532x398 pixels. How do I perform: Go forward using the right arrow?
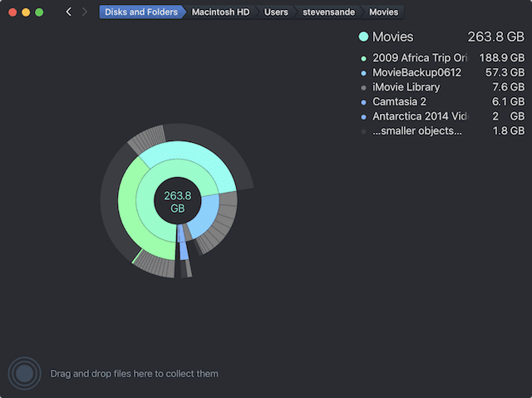pos(84,12)
